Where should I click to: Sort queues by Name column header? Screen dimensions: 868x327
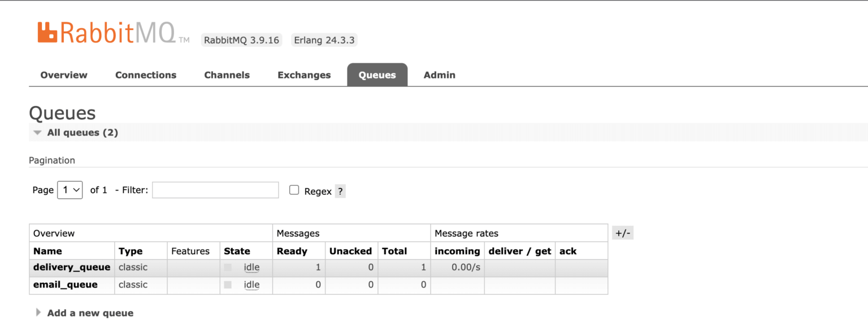[47, 251]
